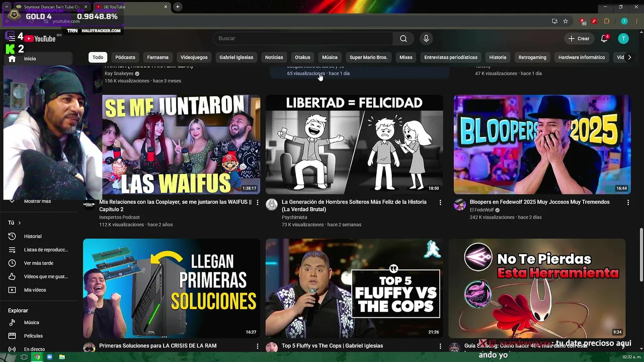The image size is (644, 362).
Task: Open options for Primeras Soluciones video
Action: pyautogui.click(x=258, y=346)
